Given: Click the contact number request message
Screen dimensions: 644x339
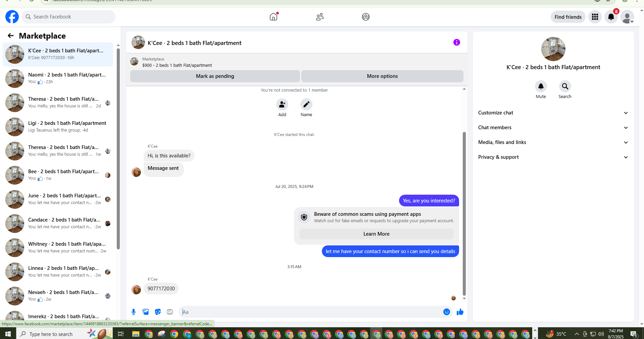Looking at the screenshot, I should click(390, 251).
